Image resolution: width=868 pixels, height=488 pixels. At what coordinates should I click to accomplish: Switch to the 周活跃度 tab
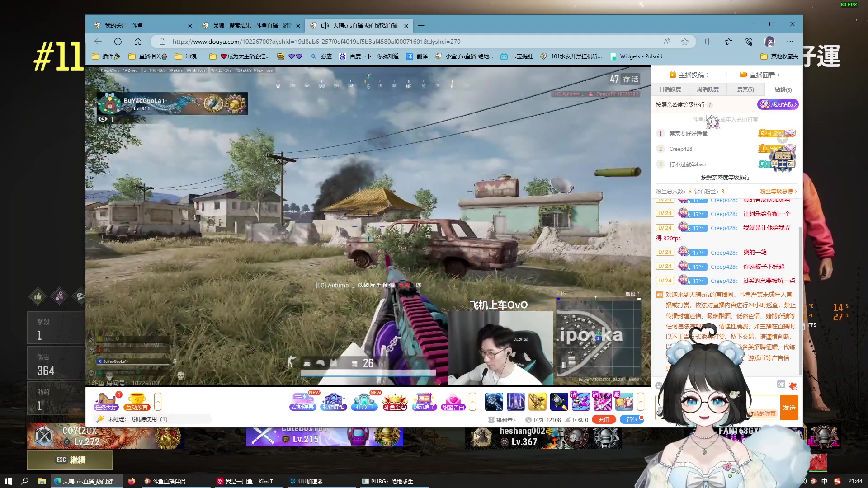click(708, 89)
